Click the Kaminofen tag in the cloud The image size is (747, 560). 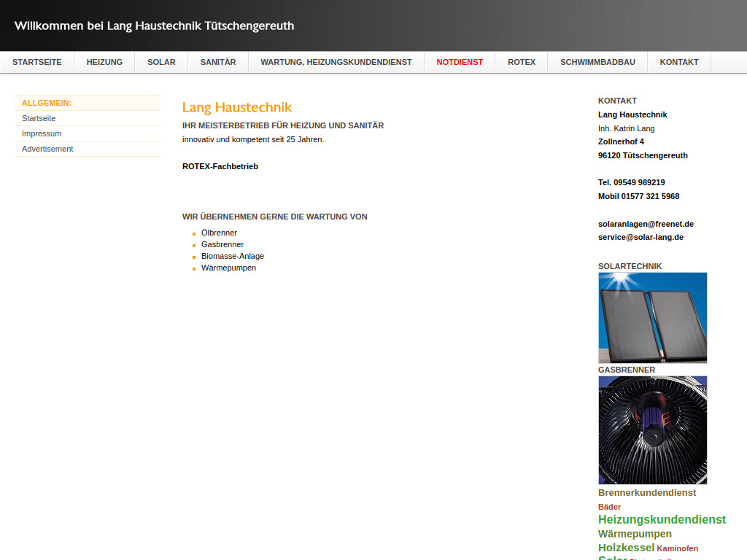(678, 548)
